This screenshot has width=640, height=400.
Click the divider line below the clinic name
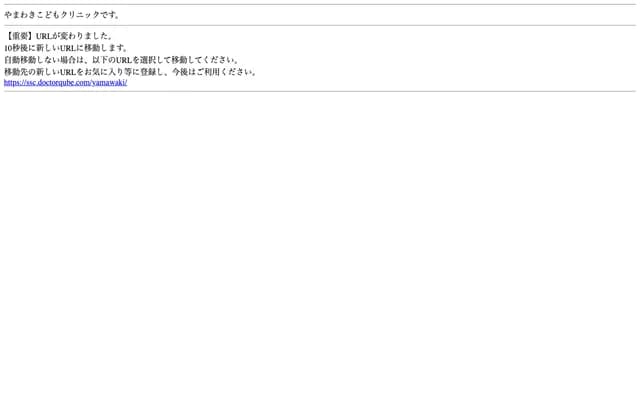(320, 25)
